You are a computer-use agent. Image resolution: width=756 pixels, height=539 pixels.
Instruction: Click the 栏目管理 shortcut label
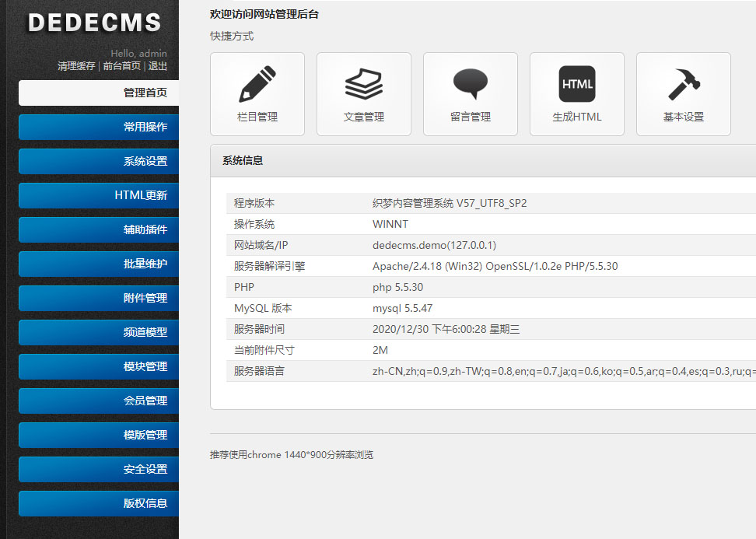point(257,117)
